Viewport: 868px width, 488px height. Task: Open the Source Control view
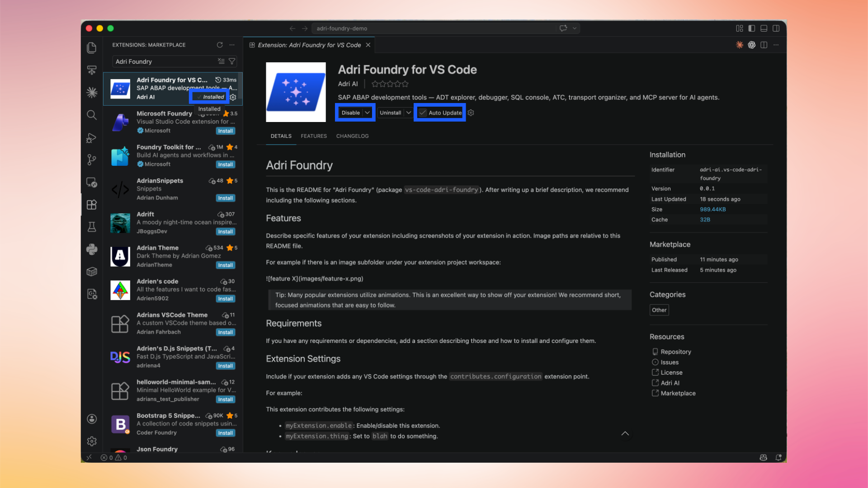pyautogui.click(x=92, y=160)
